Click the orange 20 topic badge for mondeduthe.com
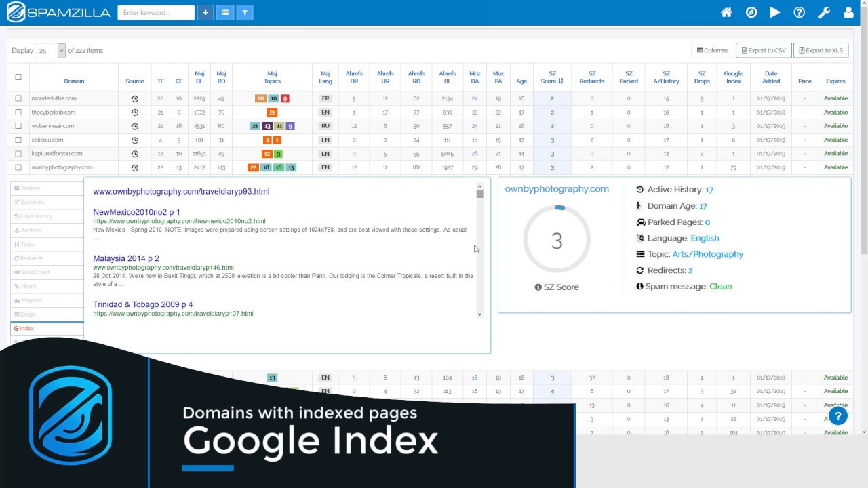Screen dimensions: 868x488 (260, 98)
